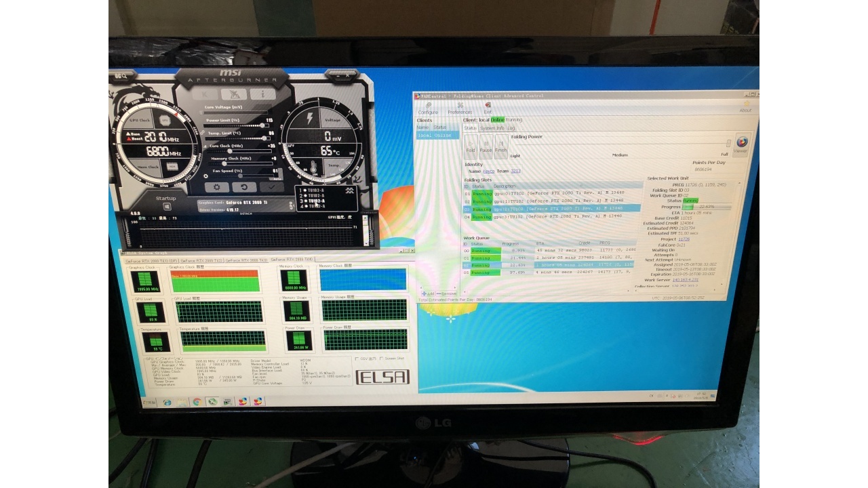Open File Explorer folder from taskbar
Screen dimensions: 868x488
[x=182, y=402]
